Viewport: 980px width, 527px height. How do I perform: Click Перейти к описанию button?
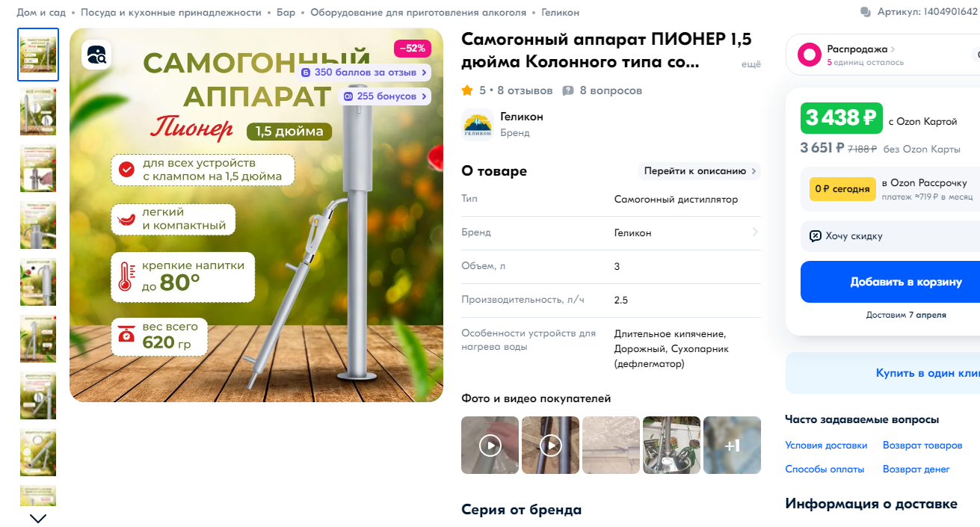tap(700, 171)
